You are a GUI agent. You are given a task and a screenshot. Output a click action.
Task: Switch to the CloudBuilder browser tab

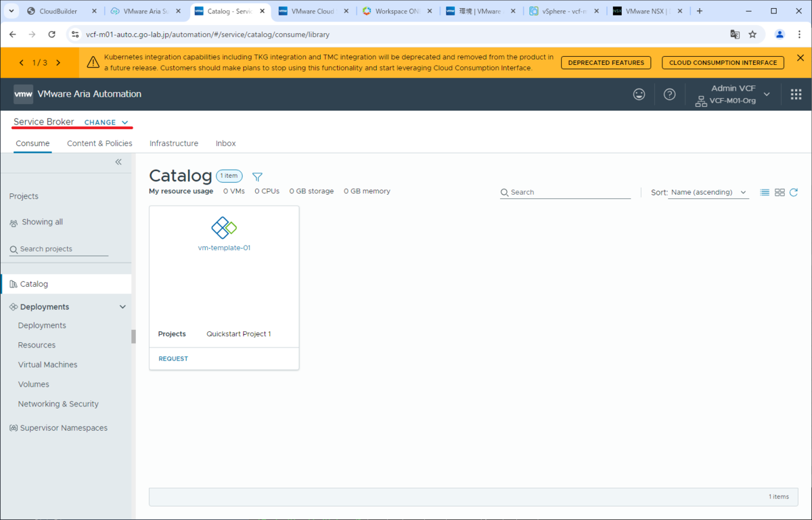tap(60, 11)
